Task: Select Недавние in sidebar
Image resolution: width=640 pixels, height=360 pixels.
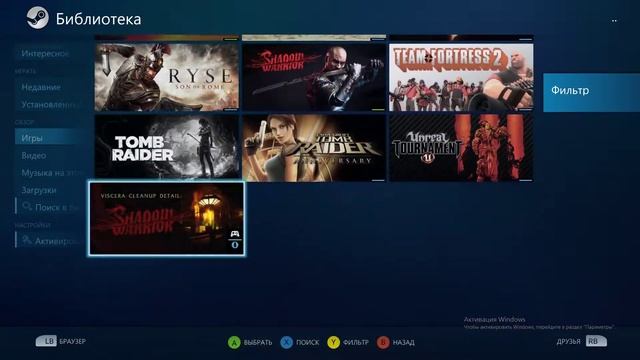Action: coord(41,87)
